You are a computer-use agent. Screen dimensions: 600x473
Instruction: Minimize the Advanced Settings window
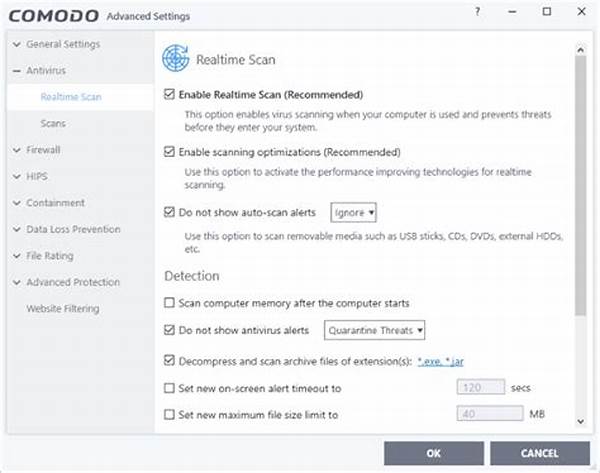(x=512, y=12)
